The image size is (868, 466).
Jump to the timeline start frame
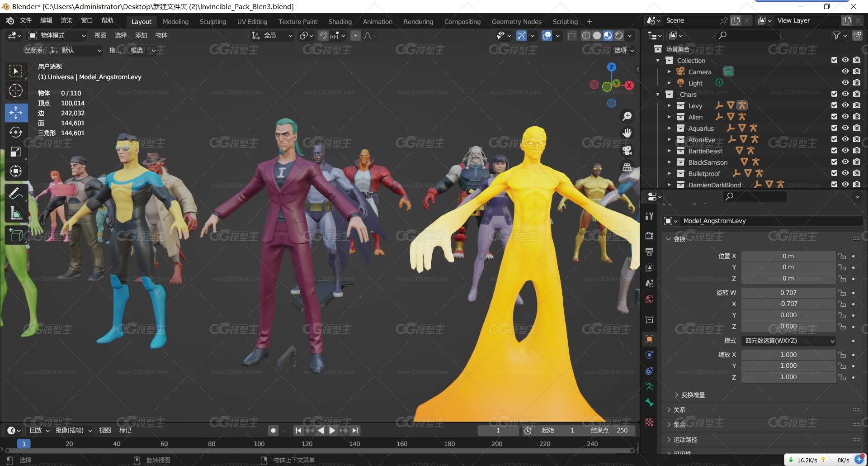point(298,431)
